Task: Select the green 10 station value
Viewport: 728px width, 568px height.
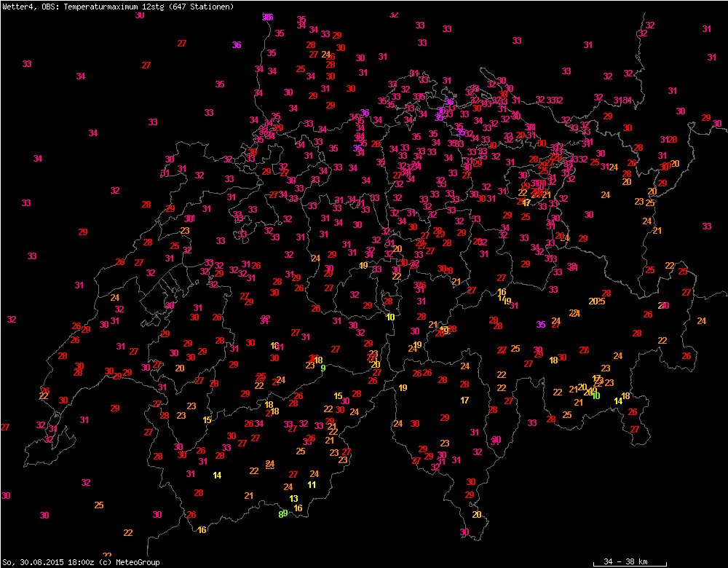Action: [x=596, y=395]
